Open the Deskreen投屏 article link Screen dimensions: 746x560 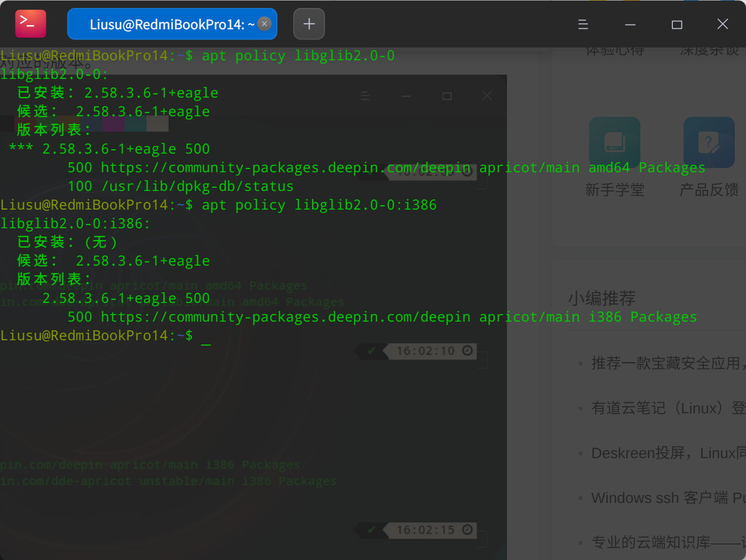coord(667,453)
